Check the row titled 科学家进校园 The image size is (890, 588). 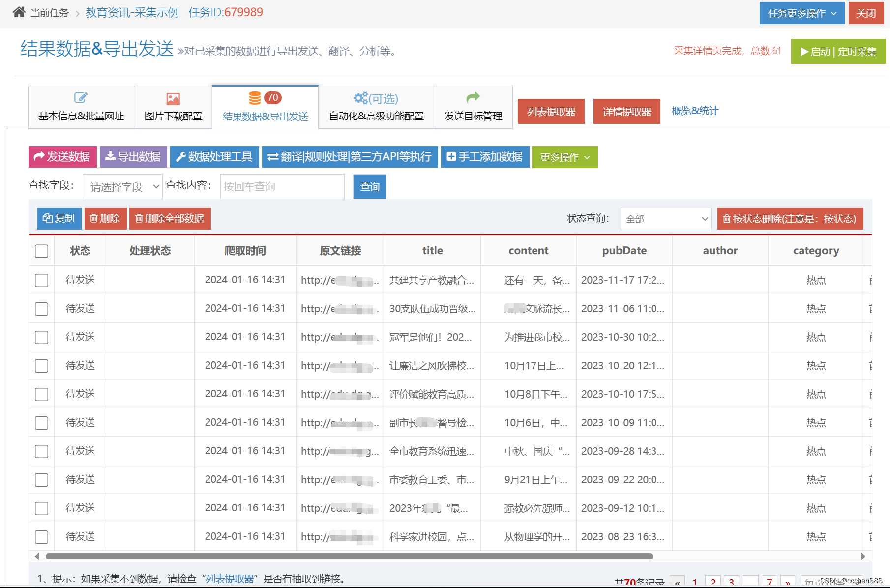42,537
